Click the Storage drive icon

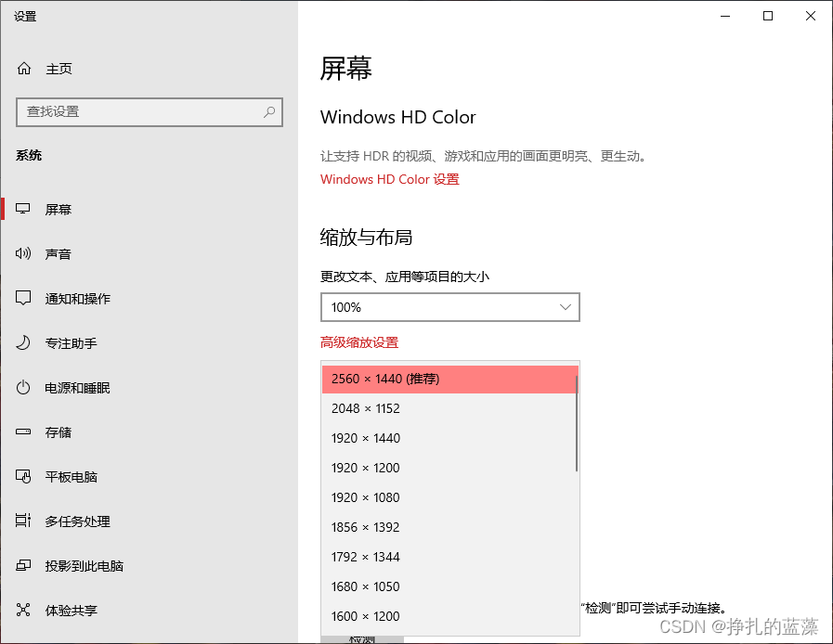coord(23,431)
